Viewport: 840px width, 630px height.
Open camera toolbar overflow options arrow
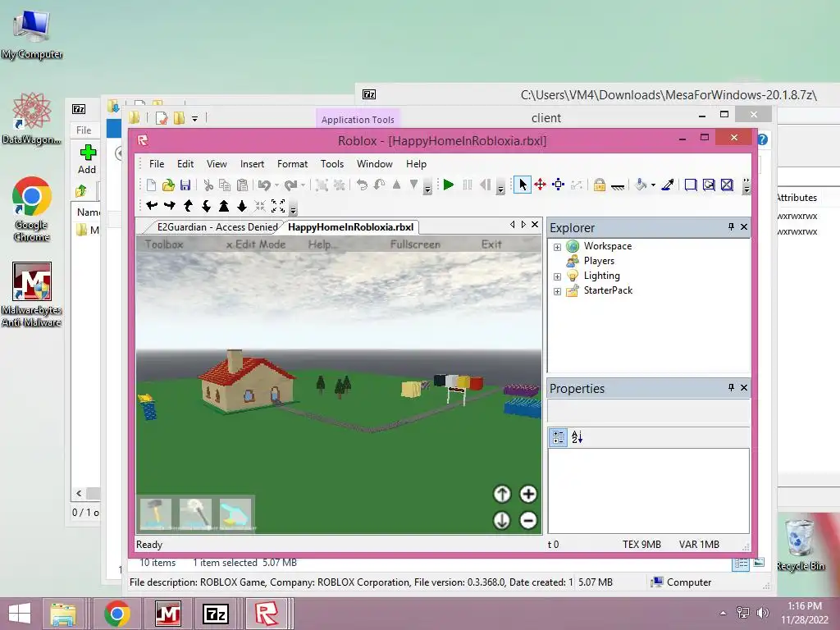(293, 208)
